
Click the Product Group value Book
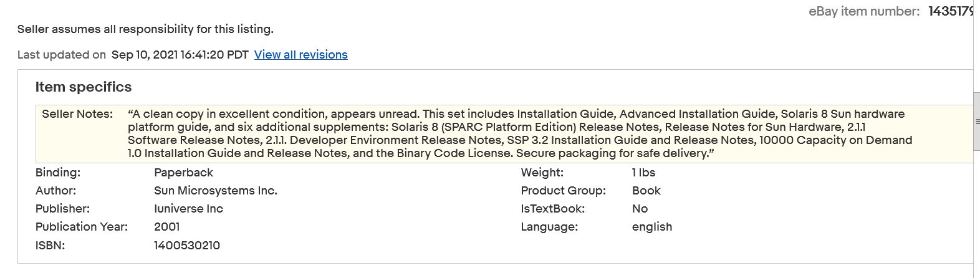point(646,191)
